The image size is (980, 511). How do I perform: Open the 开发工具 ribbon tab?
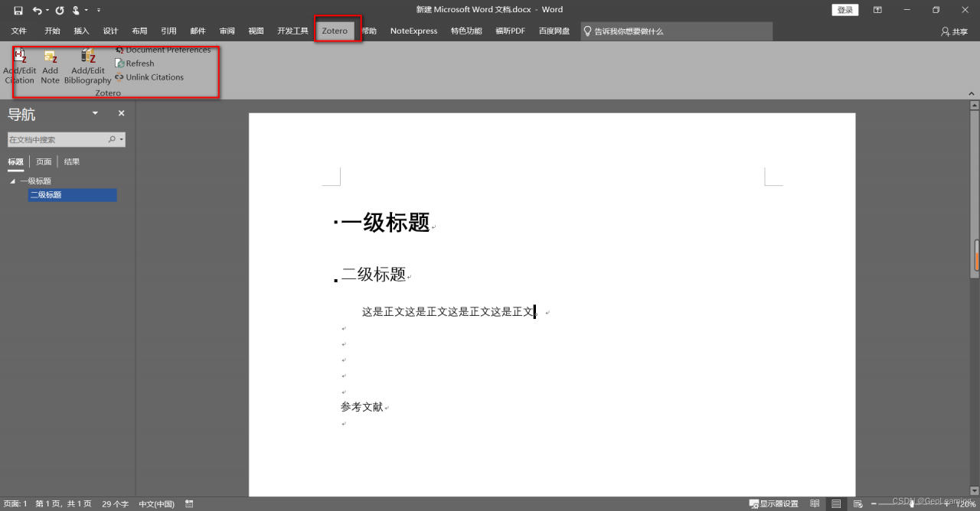click(292, 31)
